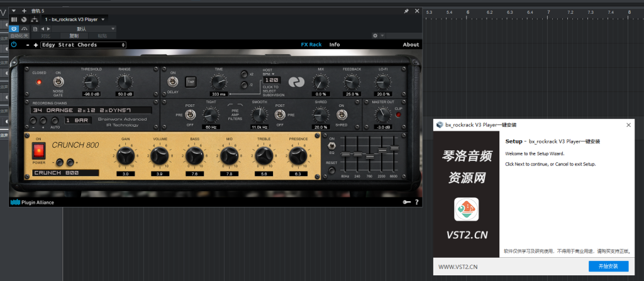Screen dimensions: 644x281
Task: Click the delay Feedback knob
Action: click(352, 82)
